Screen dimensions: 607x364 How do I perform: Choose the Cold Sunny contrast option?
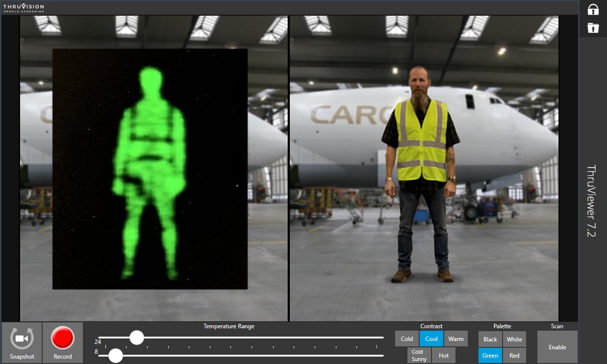click(x=418, y=355)
